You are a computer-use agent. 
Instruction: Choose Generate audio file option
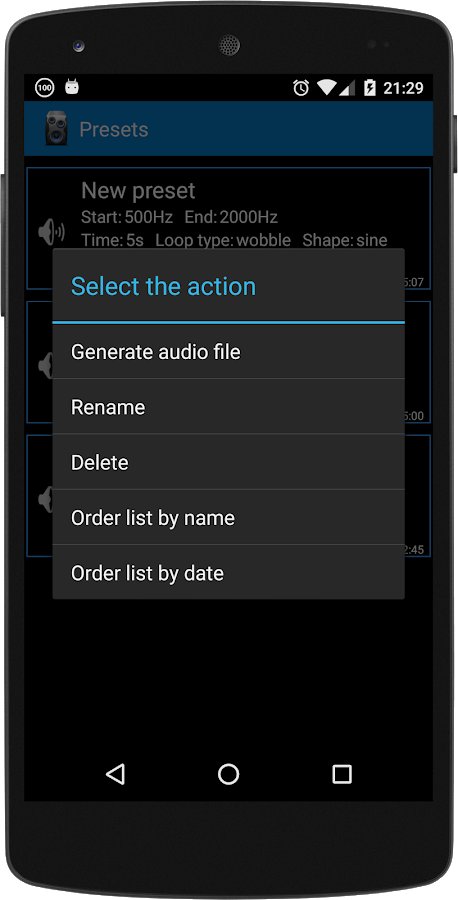pos(228,351)
